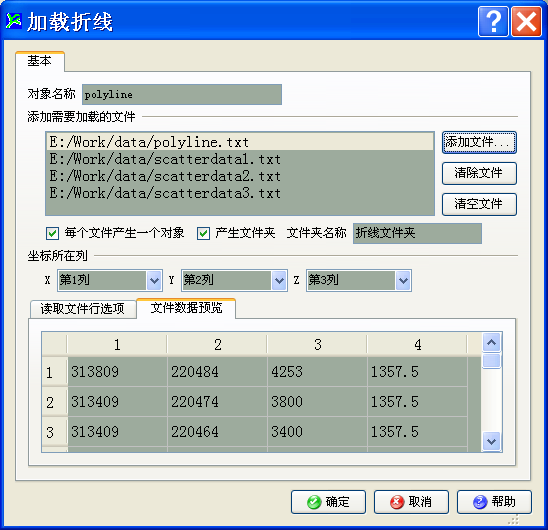This screenshot has width=548, height=530.
Task: Open help via the blue 帮助 button
Action: click(x=494, y=502)
